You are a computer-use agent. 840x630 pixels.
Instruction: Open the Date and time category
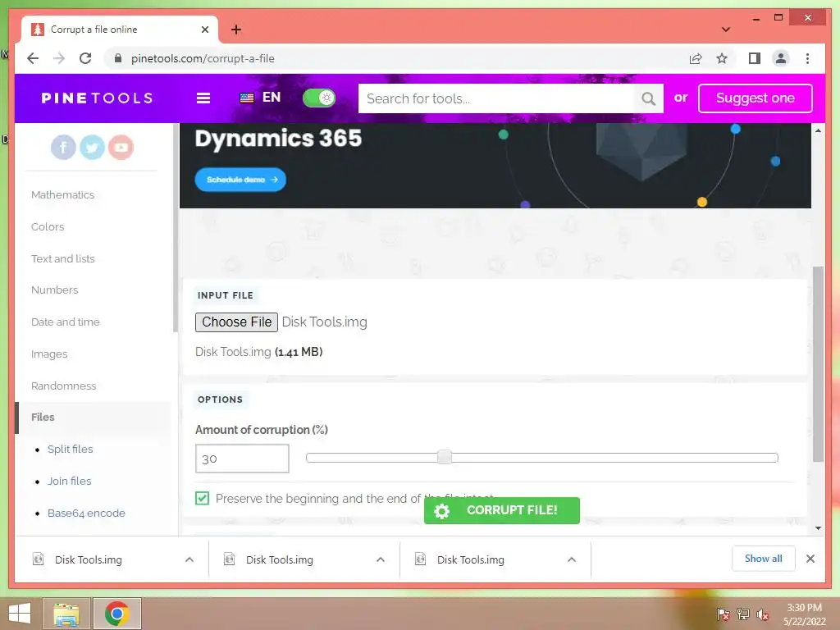tap(65, 322)
